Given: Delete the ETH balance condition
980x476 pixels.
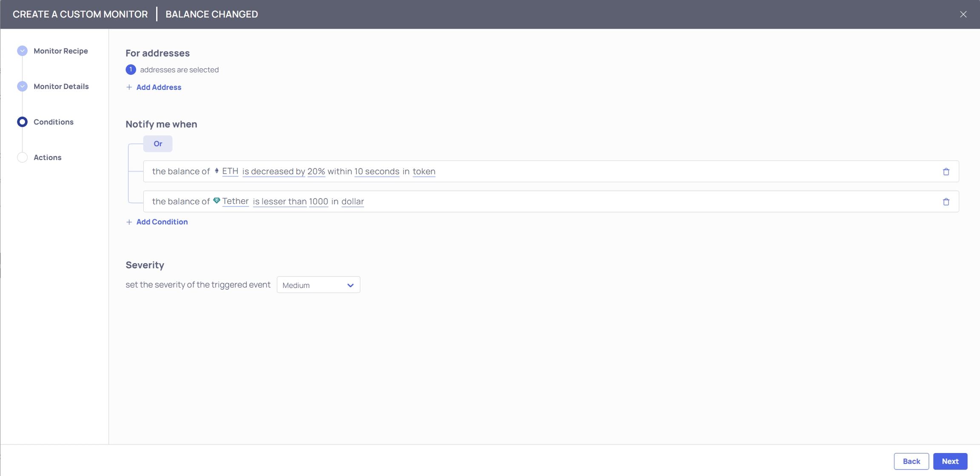Looking at the screenshot, I should 946,172.
